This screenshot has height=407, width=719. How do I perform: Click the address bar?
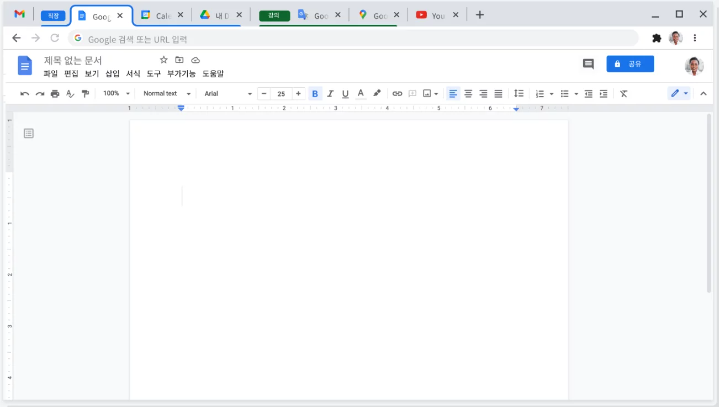point(353,39)
